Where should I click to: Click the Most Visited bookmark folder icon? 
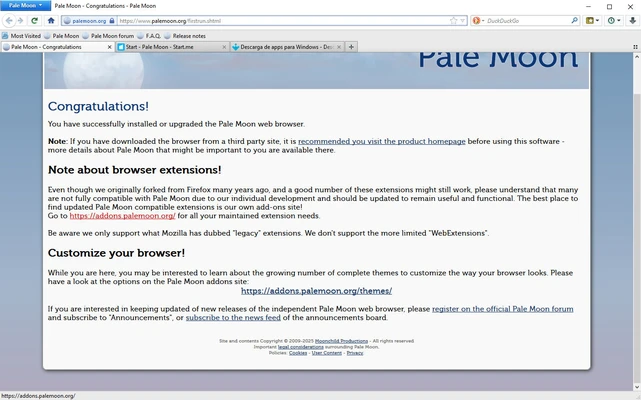(x=5, y=36)
